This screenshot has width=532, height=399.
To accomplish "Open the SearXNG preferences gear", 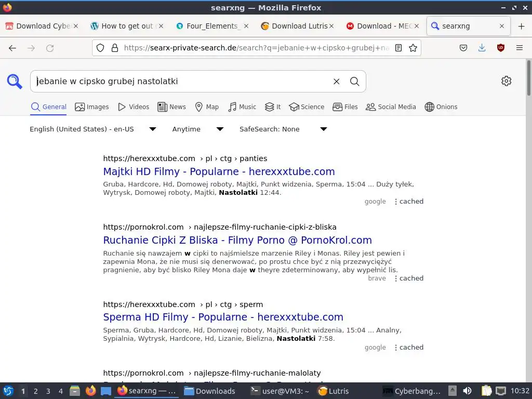I will [x=506, y=81].
